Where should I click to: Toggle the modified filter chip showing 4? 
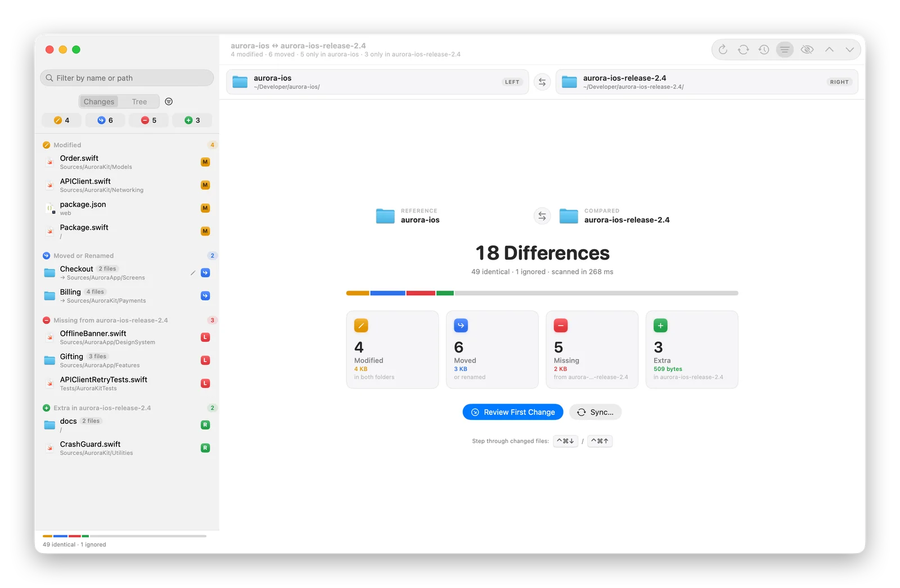click(62, 120)
